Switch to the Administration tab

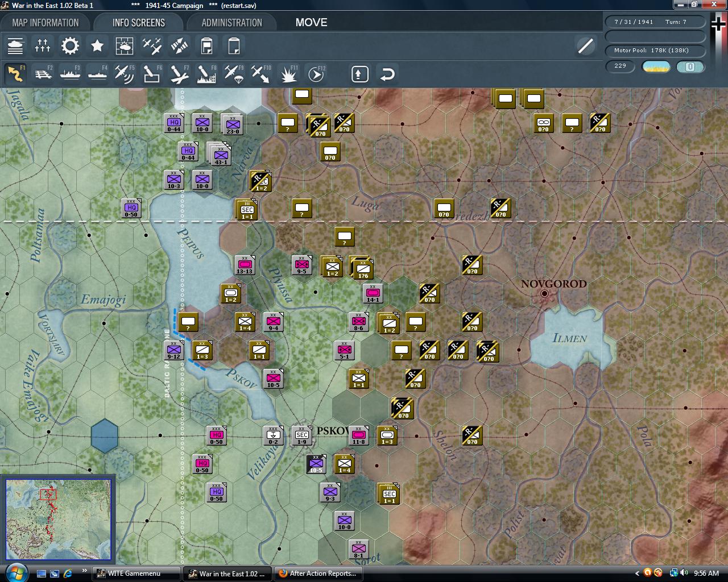tap(231, 23)
